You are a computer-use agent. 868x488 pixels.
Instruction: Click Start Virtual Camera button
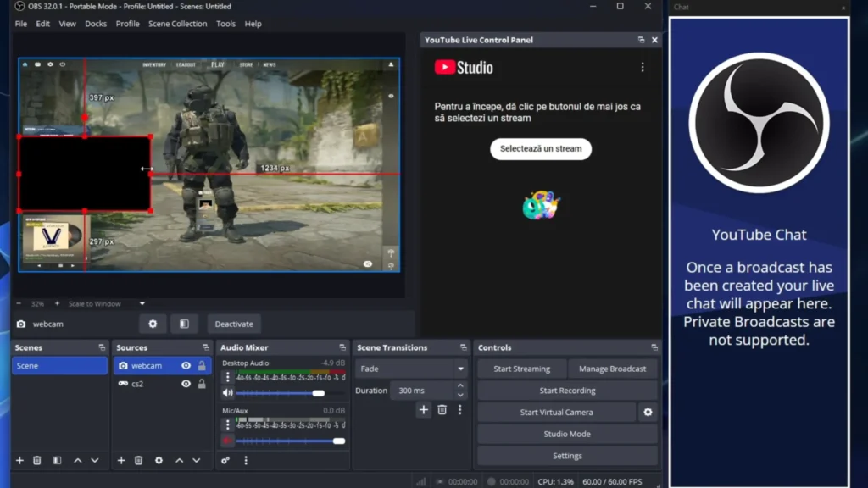click(x=556, y=413)
